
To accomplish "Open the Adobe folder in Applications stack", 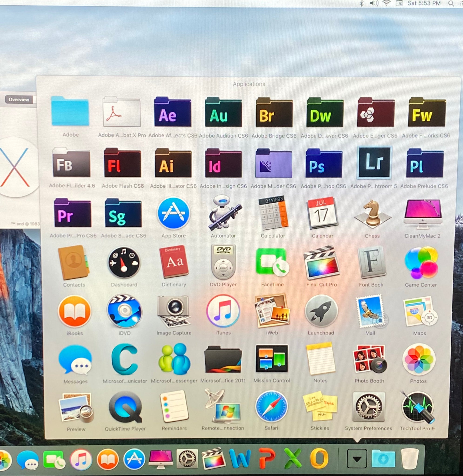I will pos(70,111).
